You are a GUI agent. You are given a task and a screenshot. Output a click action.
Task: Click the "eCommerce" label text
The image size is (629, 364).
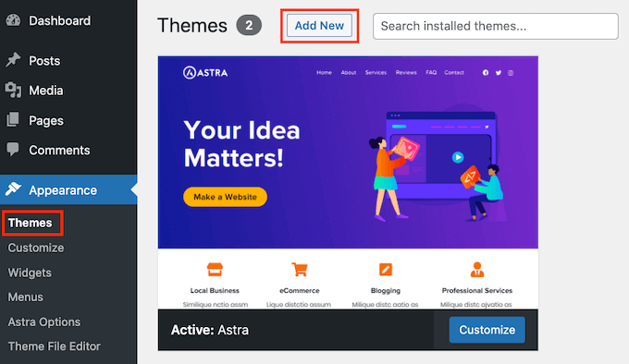click(x=300, y=291)
